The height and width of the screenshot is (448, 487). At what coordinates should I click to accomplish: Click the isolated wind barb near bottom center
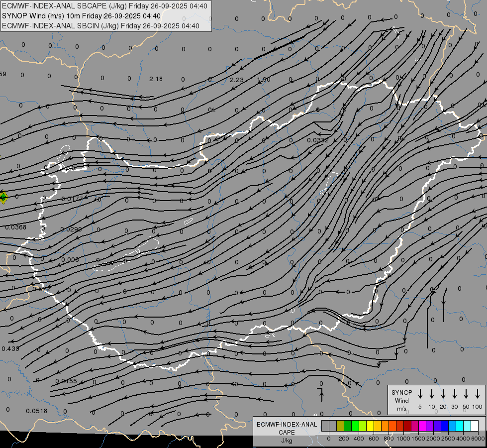point(321,394)
